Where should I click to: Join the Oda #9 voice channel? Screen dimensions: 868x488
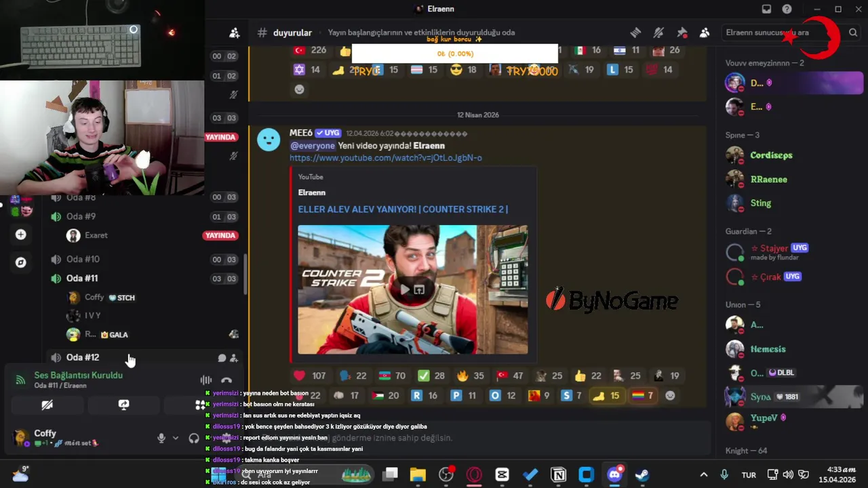(80, 216)
